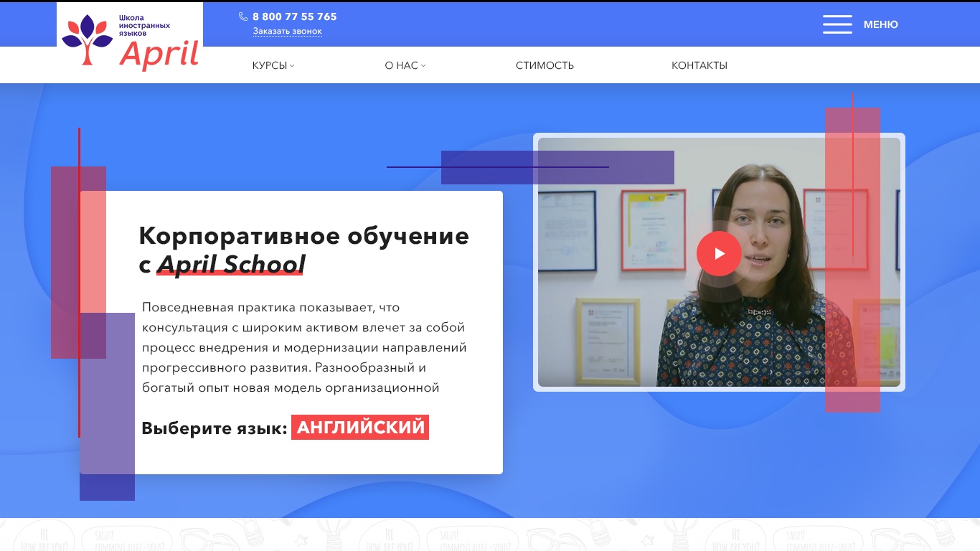Play the video with red play button
This screenshot has height=551, width=980.
click(719, 253)
